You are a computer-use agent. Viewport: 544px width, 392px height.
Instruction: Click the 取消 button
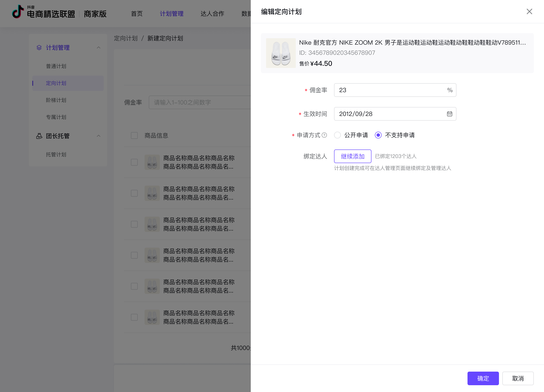coord(518,378)
